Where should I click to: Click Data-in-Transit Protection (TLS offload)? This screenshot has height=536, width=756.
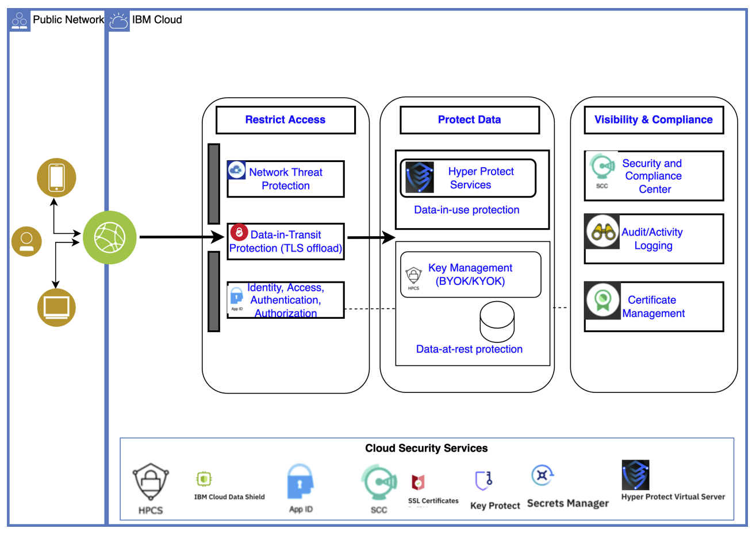[x=286, y=241]
